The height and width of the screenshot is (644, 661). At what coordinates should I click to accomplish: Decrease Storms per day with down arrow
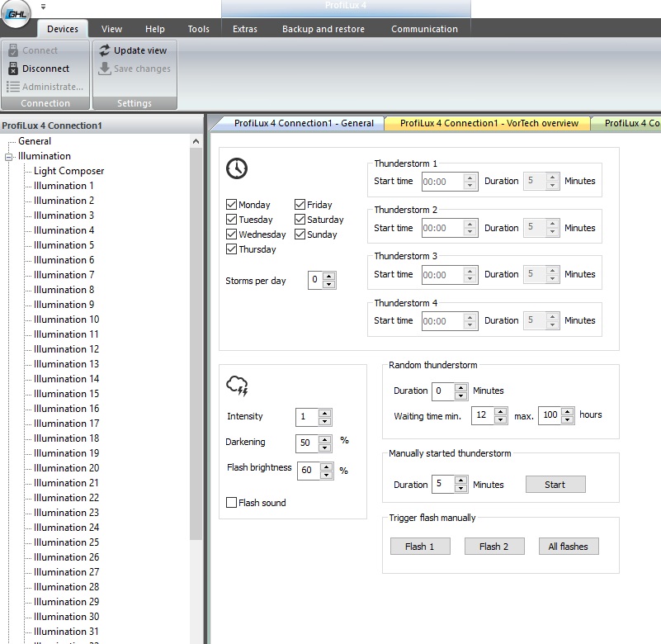(x=329, y=284)
